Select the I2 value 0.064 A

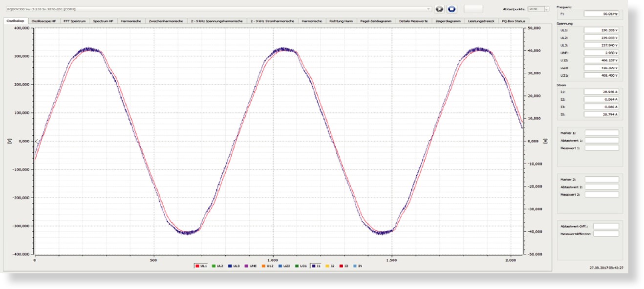601,99
